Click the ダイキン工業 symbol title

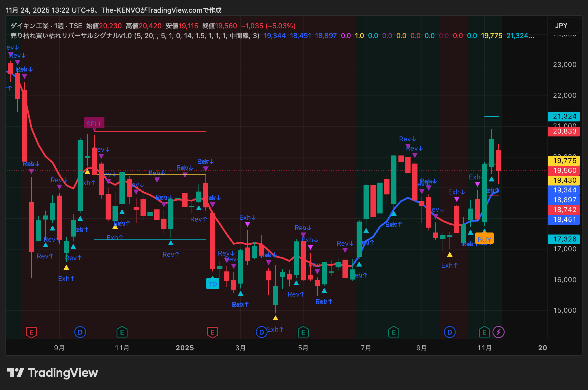pyautogui.click(x=29, y=26)
